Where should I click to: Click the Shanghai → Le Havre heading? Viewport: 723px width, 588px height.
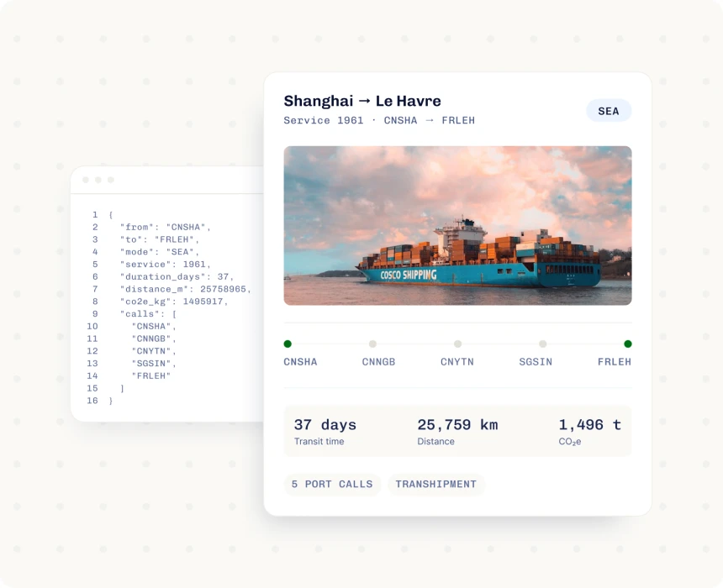point(362,101)
